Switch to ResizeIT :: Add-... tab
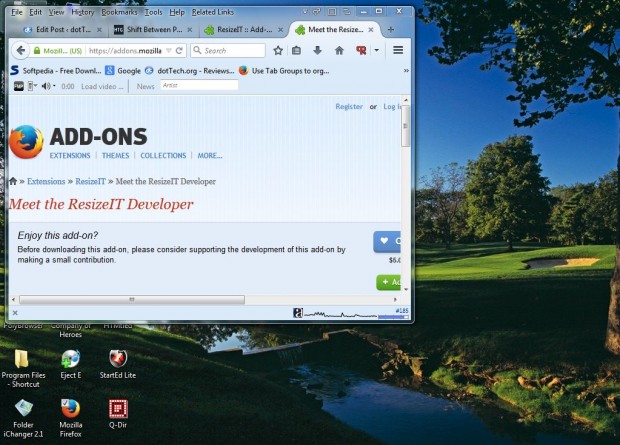 click(244, 30)
